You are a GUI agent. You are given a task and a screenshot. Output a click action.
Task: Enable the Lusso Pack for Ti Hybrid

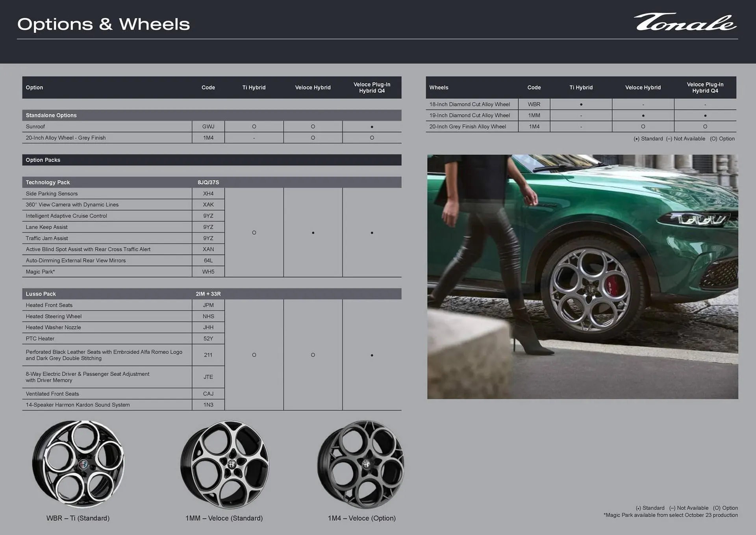[x=254, y=355]
